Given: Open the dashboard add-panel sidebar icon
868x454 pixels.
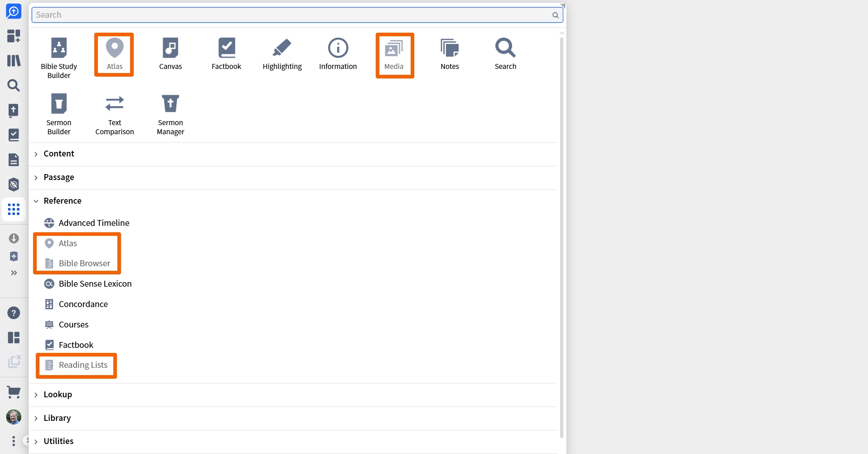Looking at the screenshot, I should 14,36.
